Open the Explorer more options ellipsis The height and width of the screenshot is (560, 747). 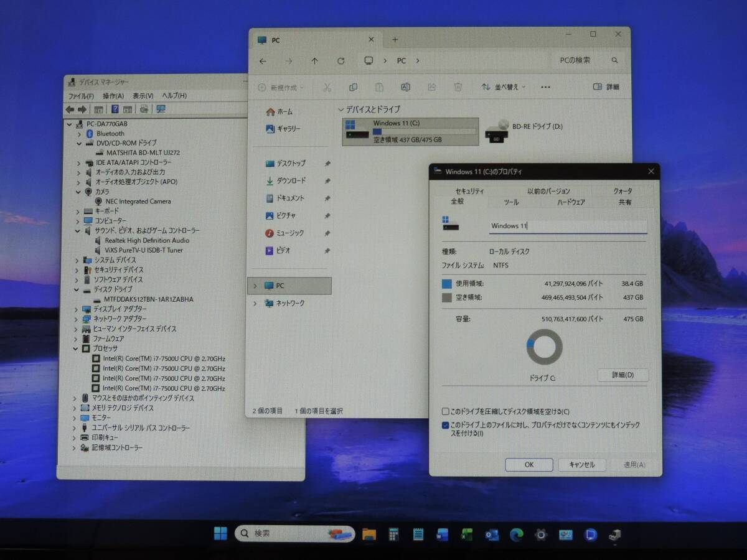point(545,87)
